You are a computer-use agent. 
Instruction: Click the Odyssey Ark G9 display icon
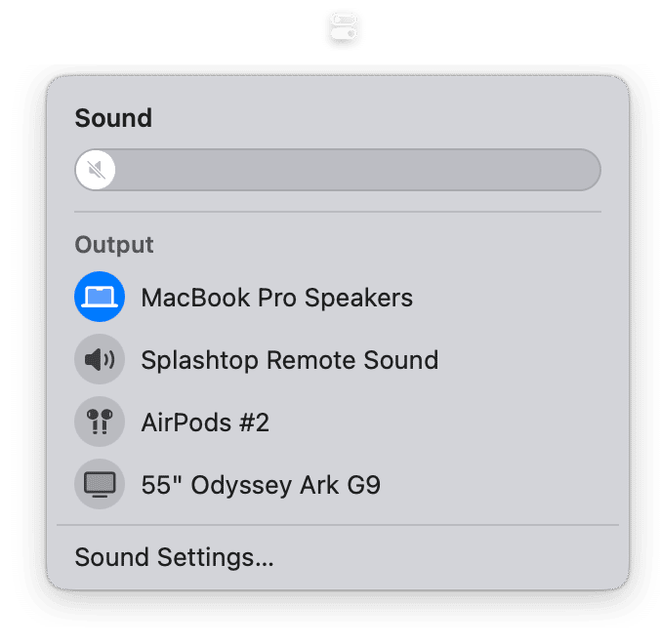point(100,484)
